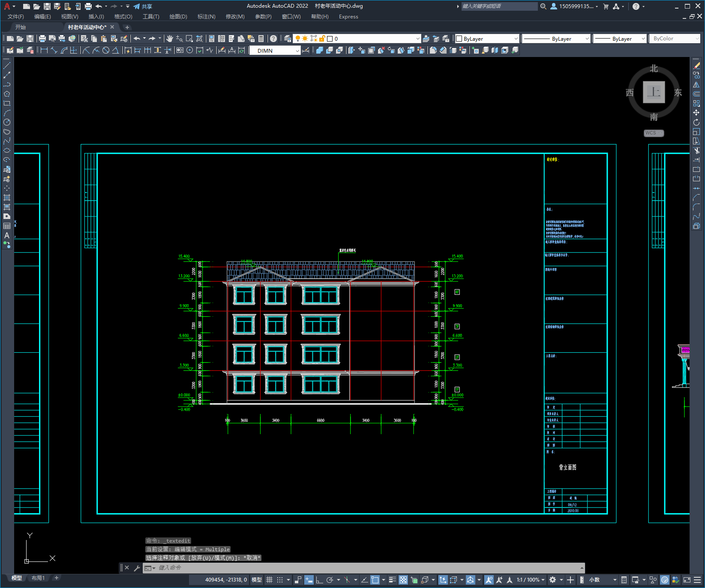Toggle hardware acceleration in status bar
The width and height of the screenshot is (705, 588).
coord(665,580)
